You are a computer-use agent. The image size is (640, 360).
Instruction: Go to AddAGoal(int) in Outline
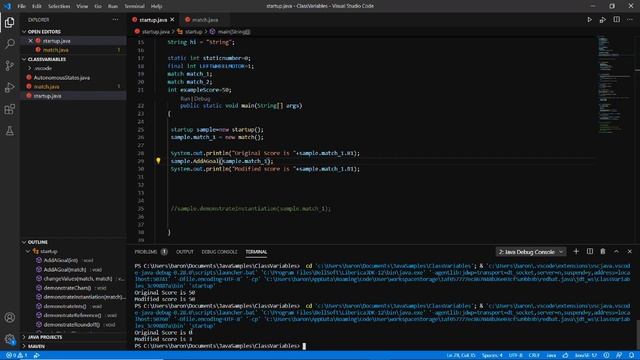coord(61,260)
